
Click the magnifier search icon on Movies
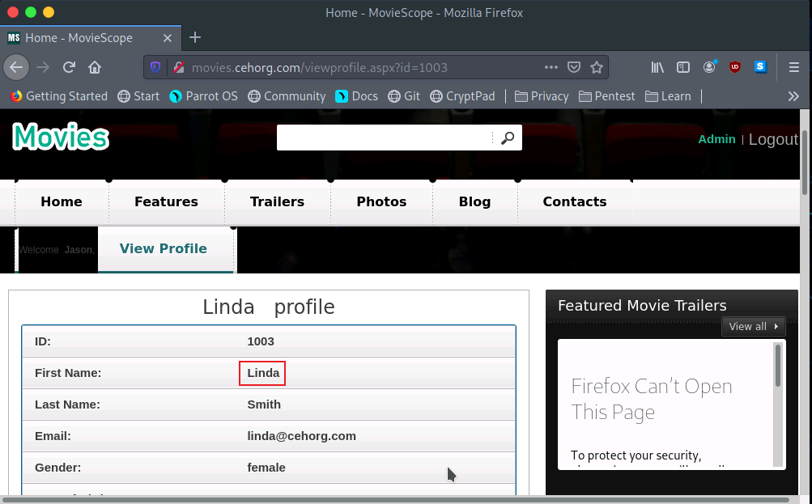[x=508, y=138]
